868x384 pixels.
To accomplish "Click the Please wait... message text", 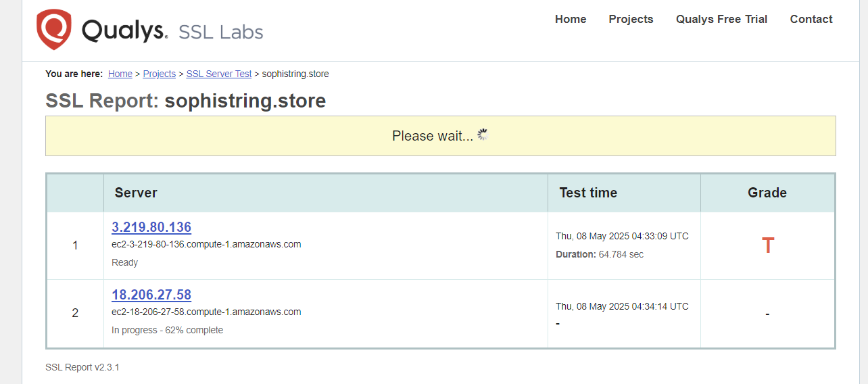I will point(433,136).
